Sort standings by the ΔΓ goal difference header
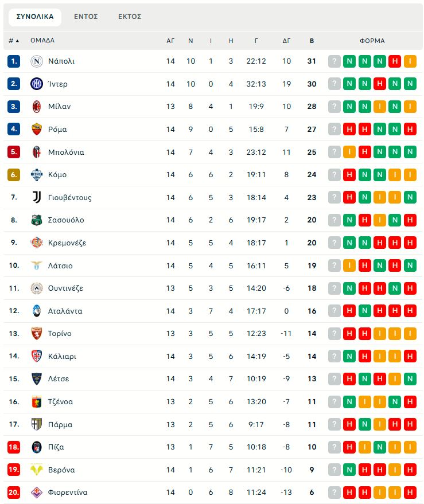Viewport: 424px width, 504px height. (287, 41)
